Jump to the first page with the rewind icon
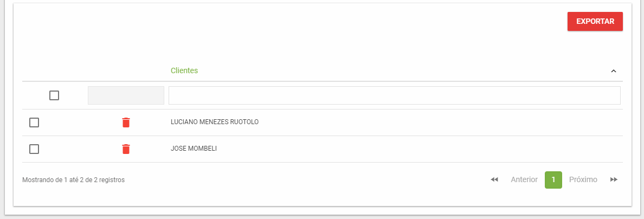This screenshot has height=219, width=644. [x=494, y=179]
